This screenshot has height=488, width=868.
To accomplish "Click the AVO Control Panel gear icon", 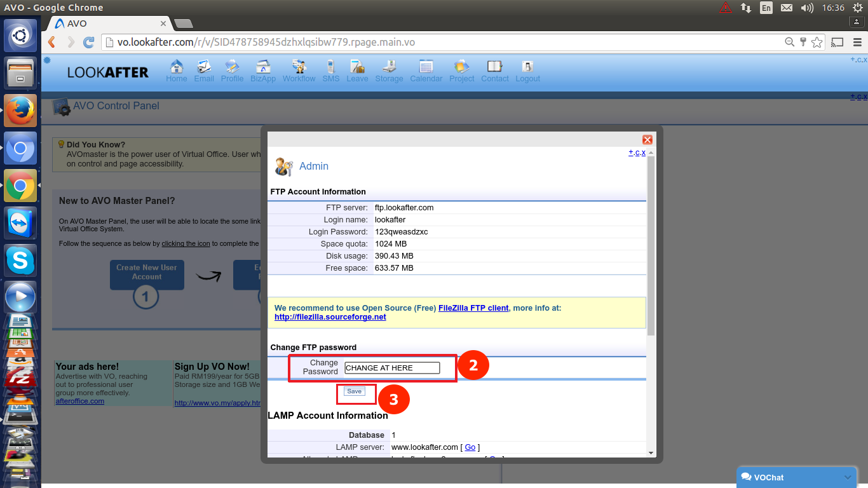I will [x=61, y=107].
